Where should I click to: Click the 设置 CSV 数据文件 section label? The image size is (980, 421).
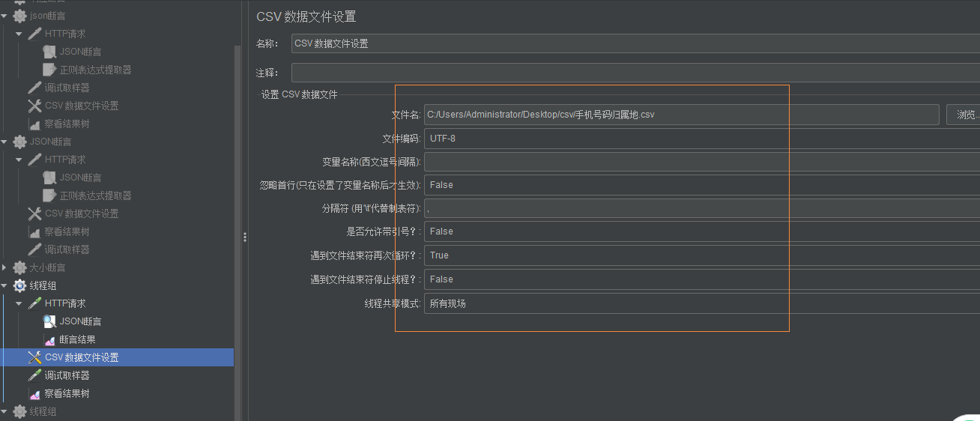[299, 94]
